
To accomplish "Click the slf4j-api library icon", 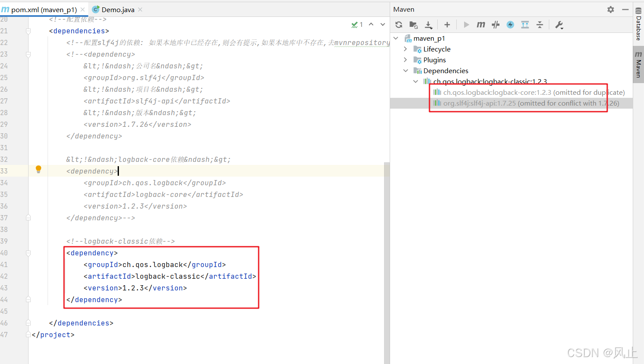I will [437, 103].
